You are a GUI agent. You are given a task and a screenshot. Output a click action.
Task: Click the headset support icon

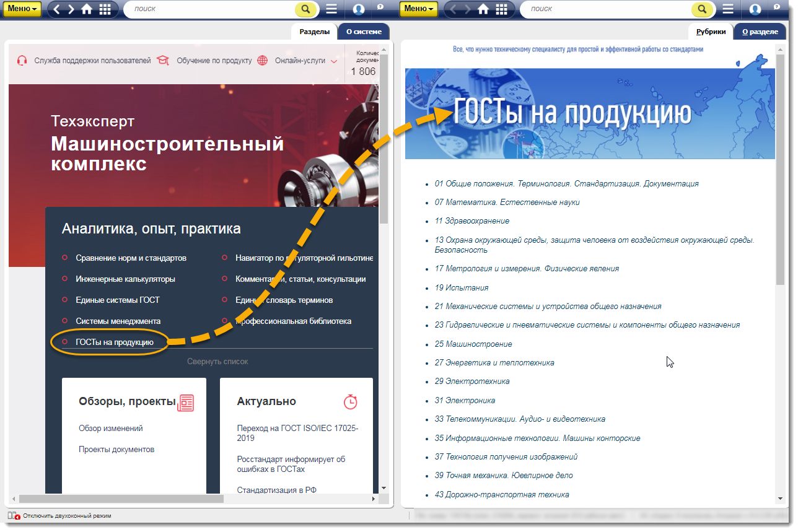pos(22,61)
